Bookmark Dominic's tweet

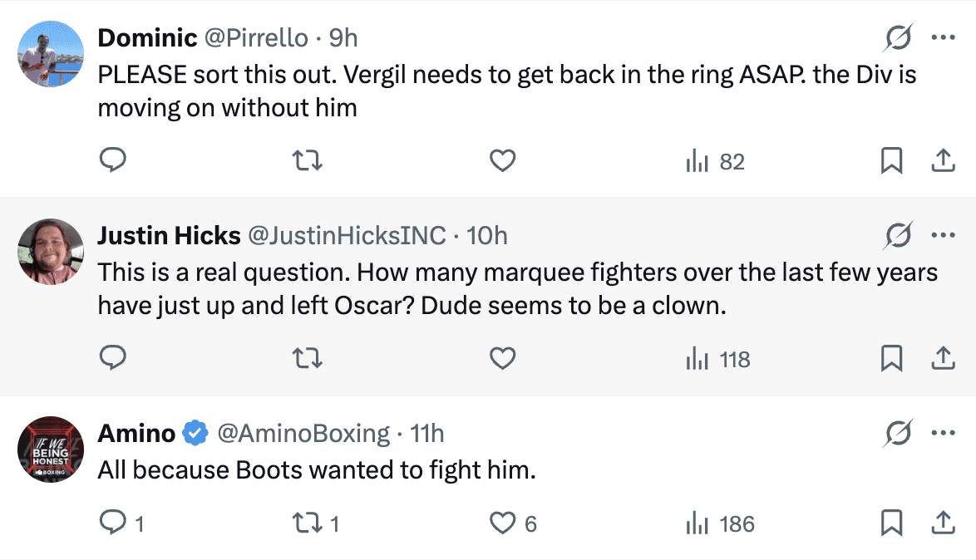tap(891, 160)
